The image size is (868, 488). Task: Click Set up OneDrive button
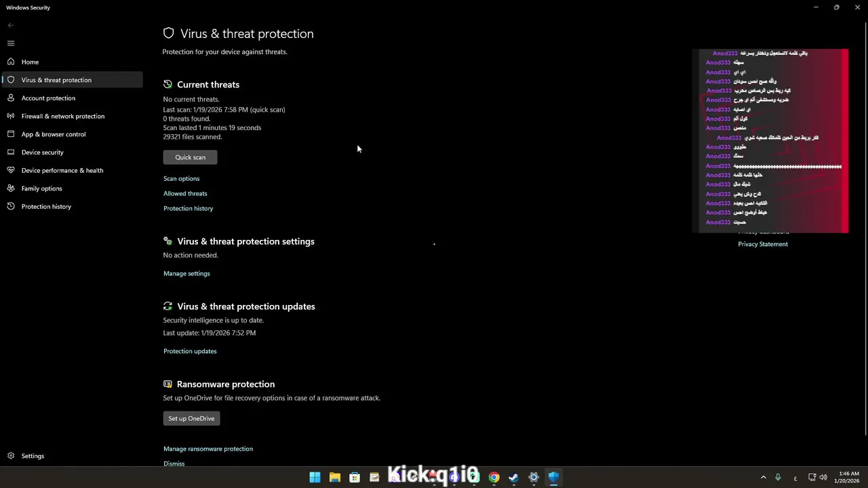[x=192, y=419]
